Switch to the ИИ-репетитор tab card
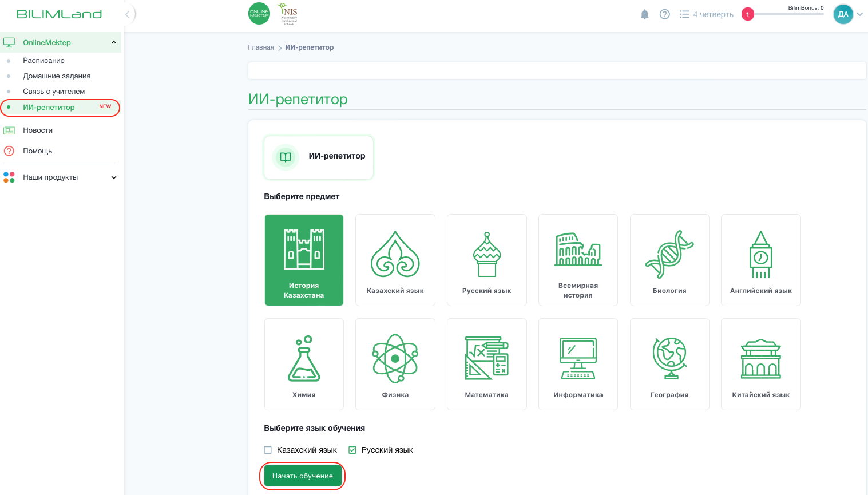The image size is (868, 495). [x=319, y=157]
